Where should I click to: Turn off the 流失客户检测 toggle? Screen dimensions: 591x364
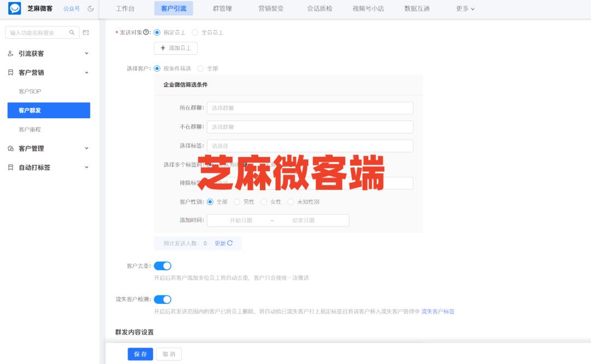pos(161,299)
